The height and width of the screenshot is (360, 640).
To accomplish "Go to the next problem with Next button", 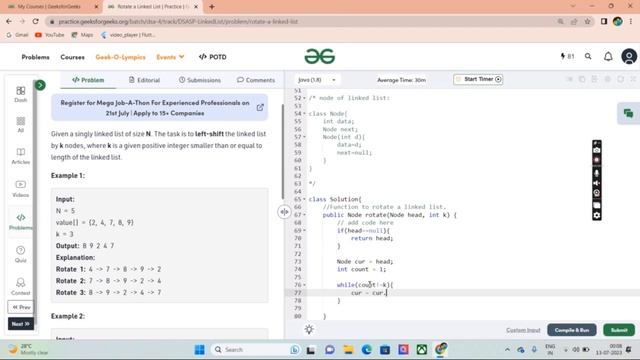I will pyautogui.click(x=21, y=324).
